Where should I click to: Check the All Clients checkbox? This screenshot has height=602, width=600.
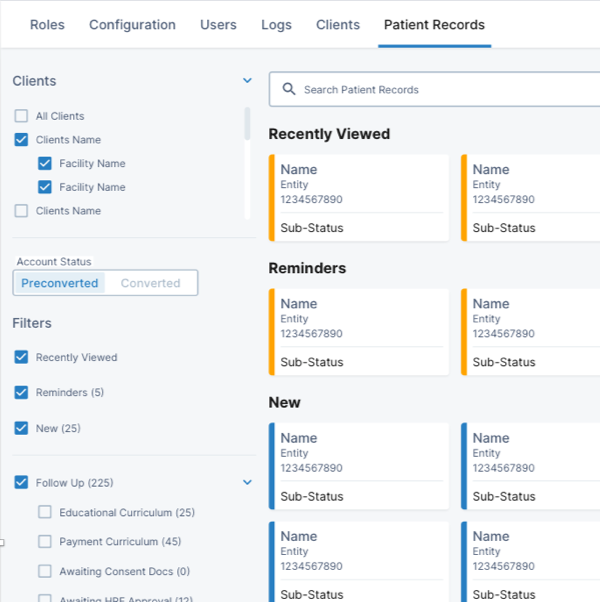click(21, 116)
